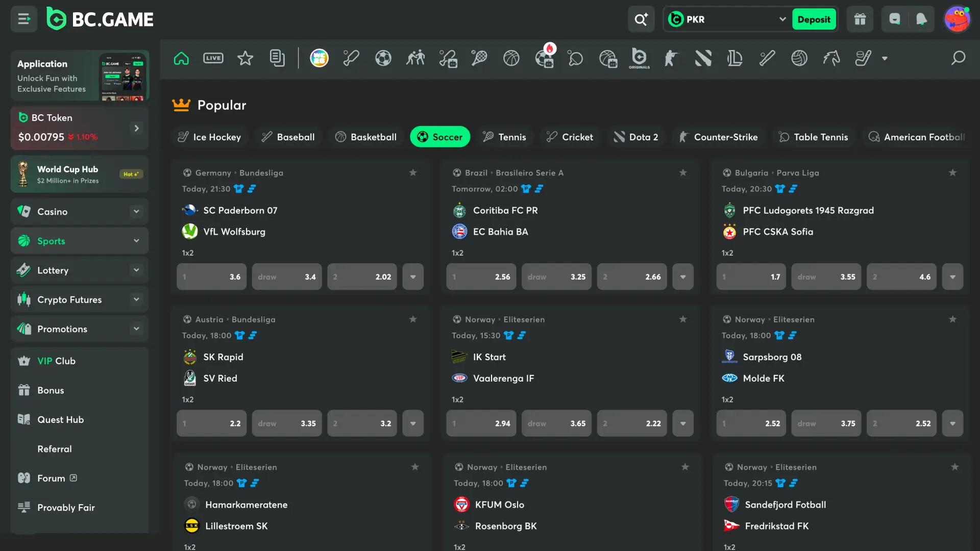Bet on PFC CSKA Sofia at 4.6
The width and height of the screenshot is (980, 551).
coord(901,277)
